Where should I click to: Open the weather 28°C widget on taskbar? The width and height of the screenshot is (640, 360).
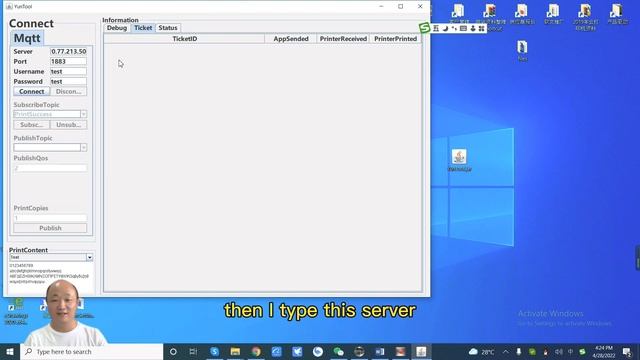482,351
